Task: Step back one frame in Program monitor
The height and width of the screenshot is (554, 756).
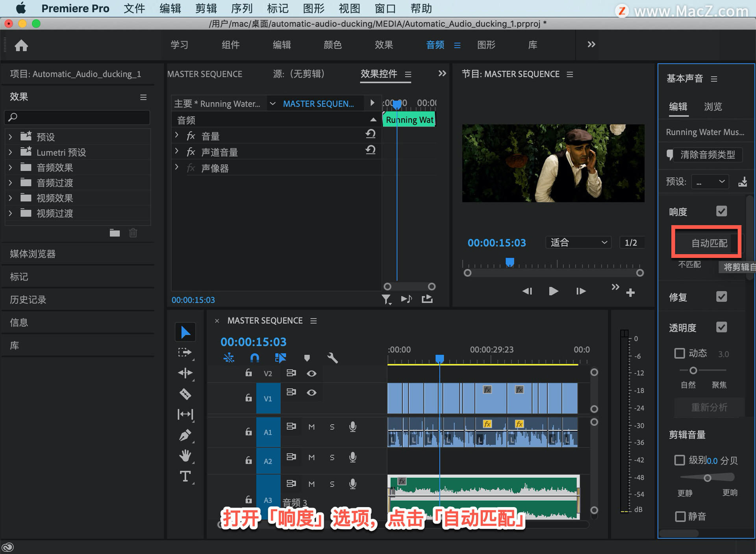Action: point(527,291)
